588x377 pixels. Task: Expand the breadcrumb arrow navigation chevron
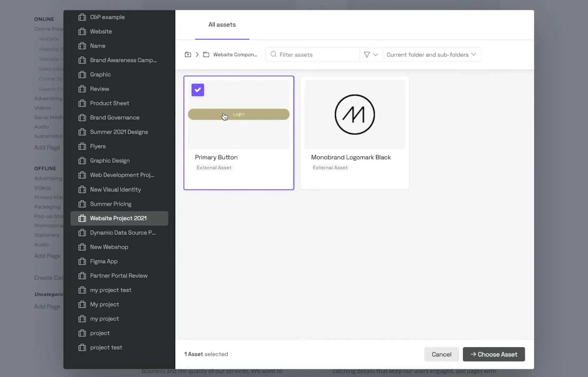point(197,54)
